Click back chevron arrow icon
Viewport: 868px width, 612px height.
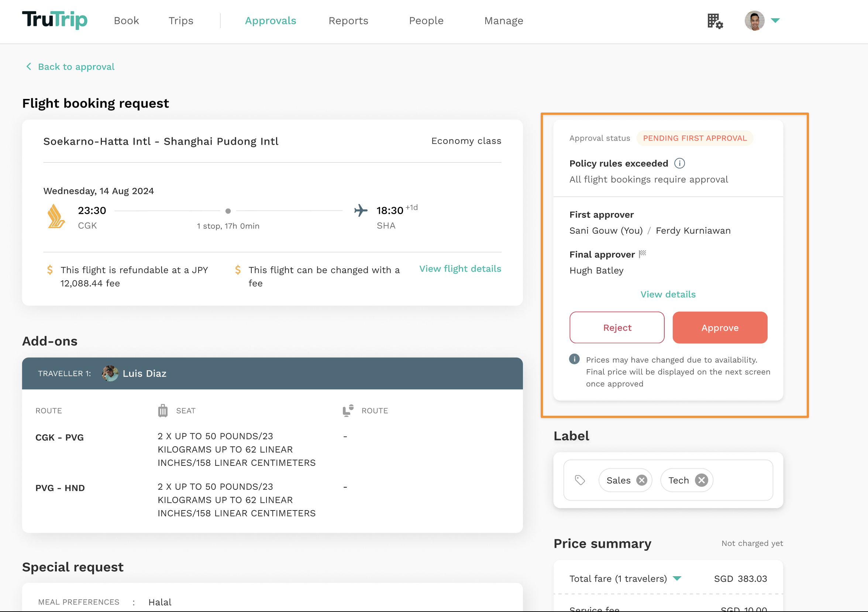click(x=29, y=66)
